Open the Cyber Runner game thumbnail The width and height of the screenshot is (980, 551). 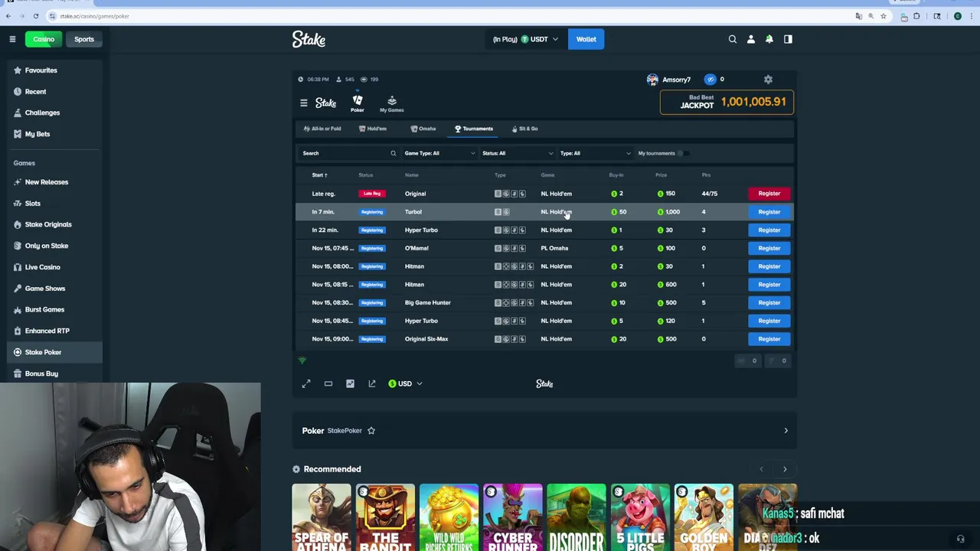coord(512,517)
